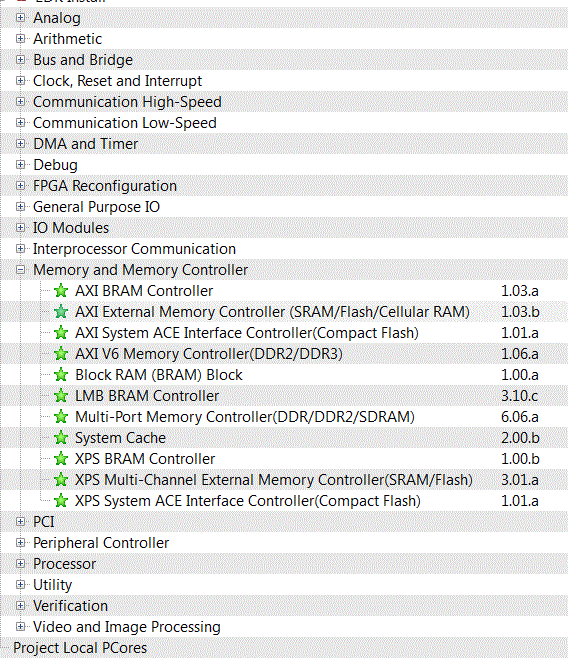
Task: Expand the Arithmetic category
Action: click(20, 39)
